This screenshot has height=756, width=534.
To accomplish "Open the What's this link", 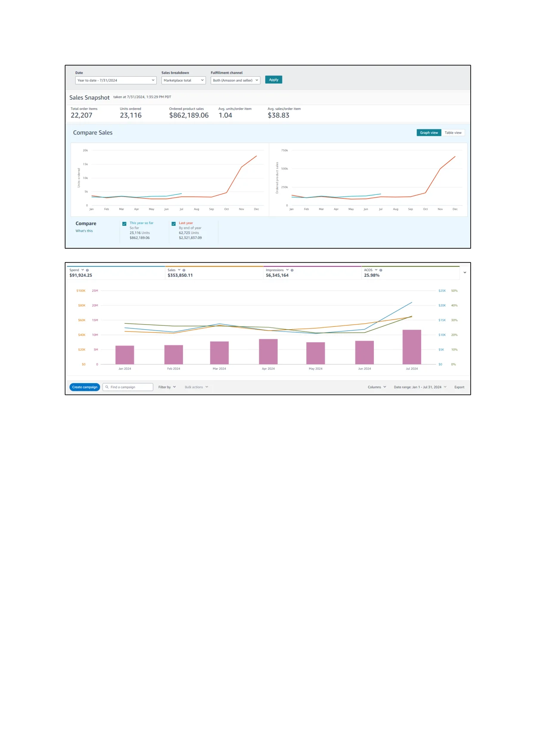I will tap(84, 231).
